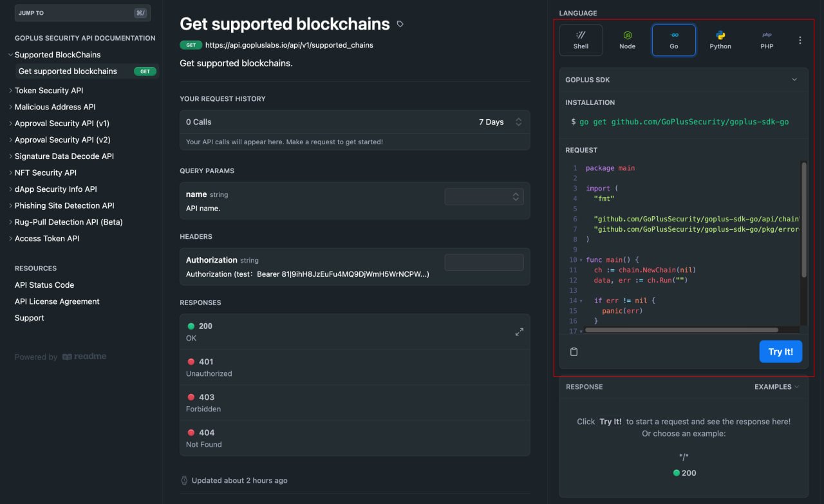This screenshot has width=824, height=504.
Task: Expand dApp Security Info API
Action: 11,189
